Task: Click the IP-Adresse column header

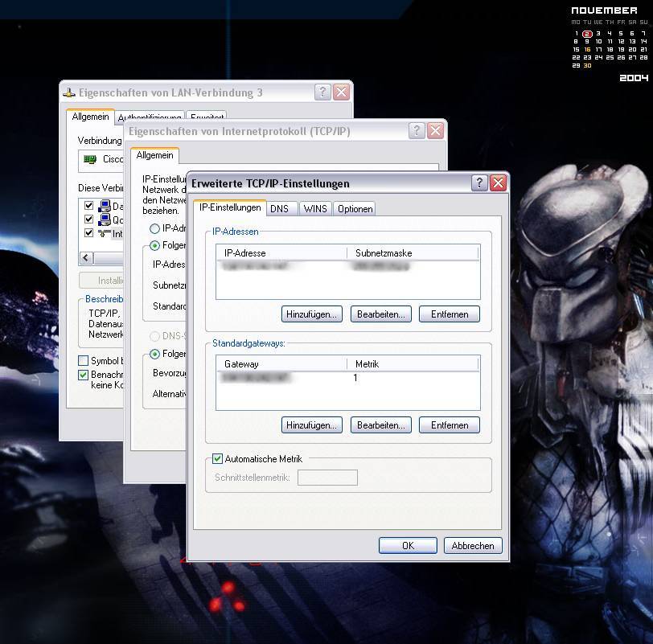Action: (281, 253)
